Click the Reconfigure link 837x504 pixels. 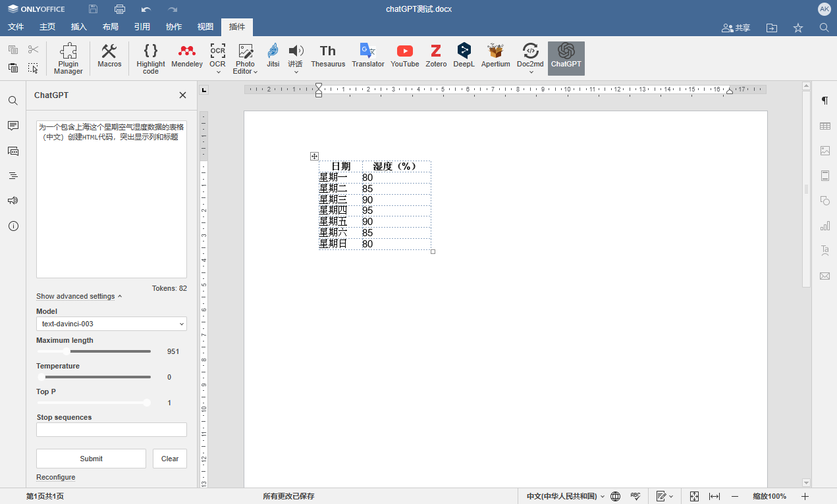pyautogui.click(x=56, y=477)
